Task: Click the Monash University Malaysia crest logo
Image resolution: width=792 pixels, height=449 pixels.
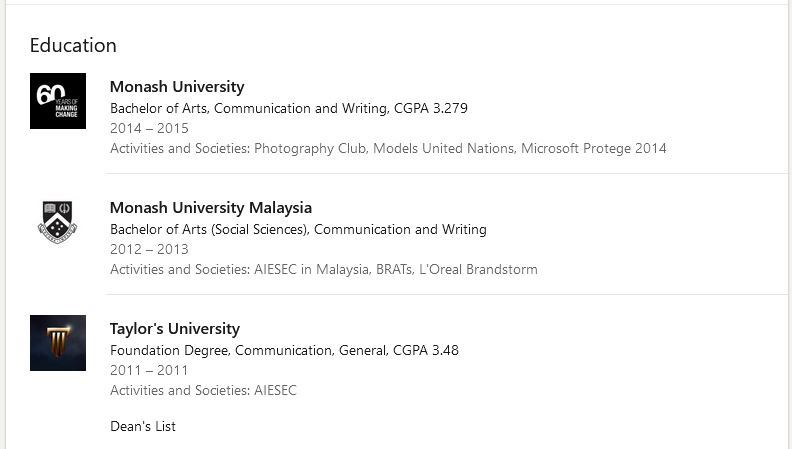Action: tap(58, 222)
